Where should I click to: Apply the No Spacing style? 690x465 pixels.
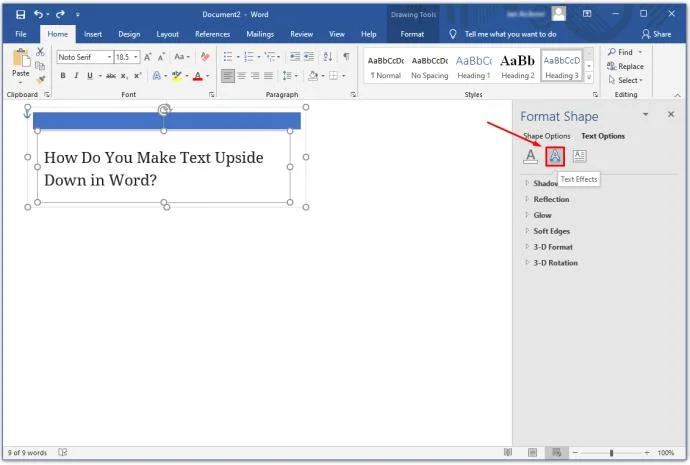coord(429,66)
